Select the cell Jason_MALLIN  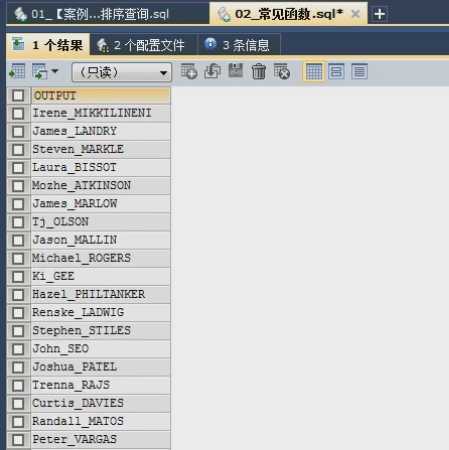click(101, 240)
